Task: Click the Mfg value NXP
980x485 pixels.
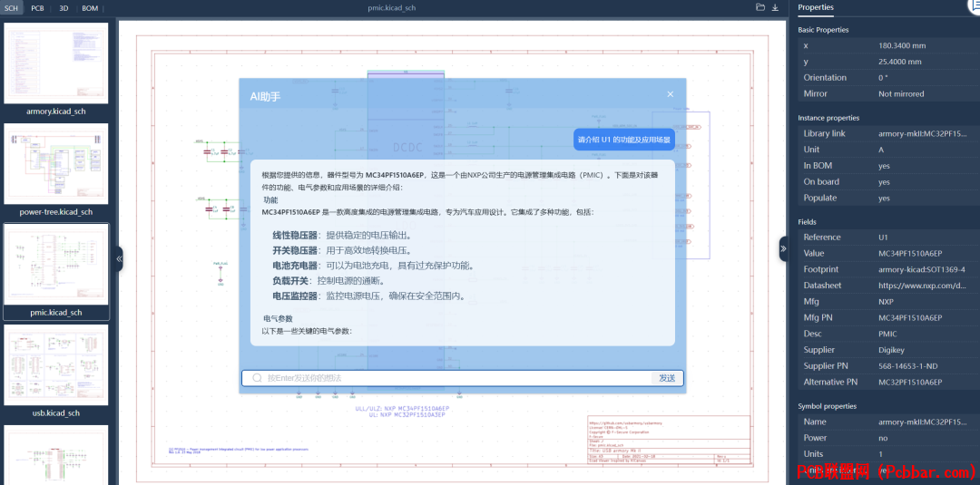Action: coord(887,302)
